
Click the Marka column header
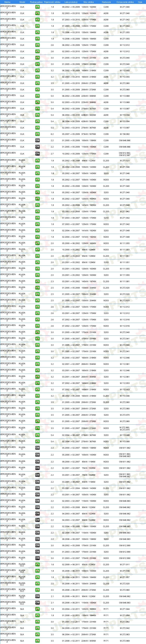point(7,2)
